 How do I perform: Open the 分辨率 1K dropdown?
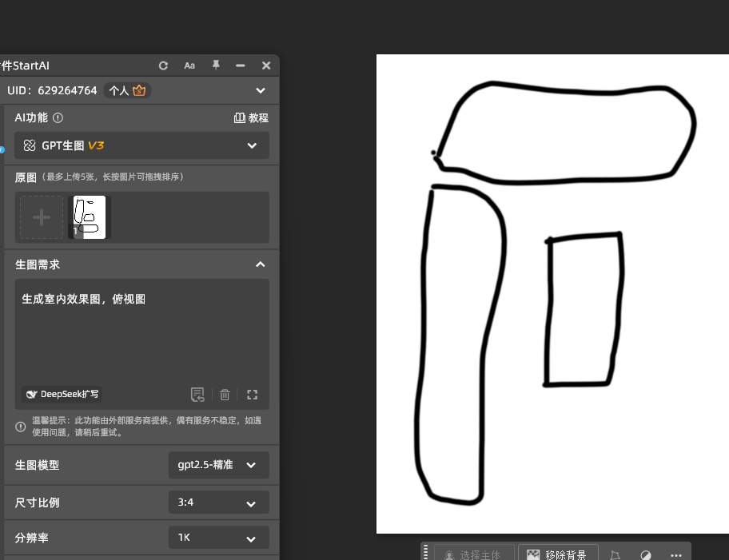coord(218,538)
